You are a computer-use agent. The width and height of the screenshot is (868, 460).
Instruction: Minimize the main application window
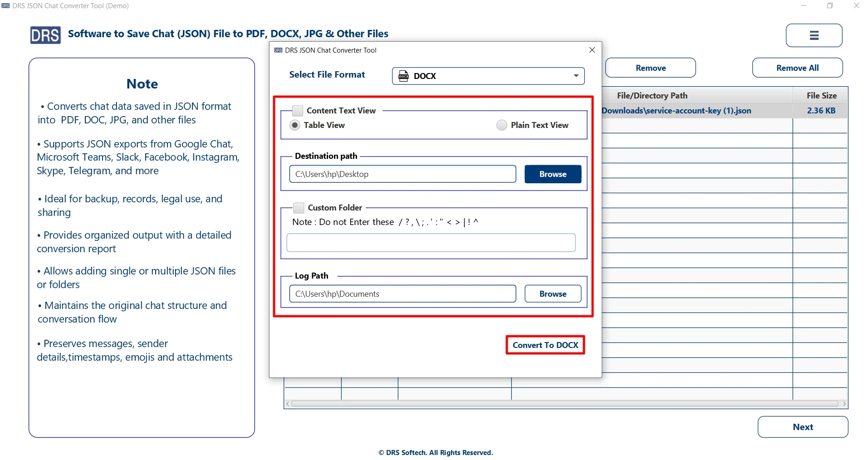[804, 6]
